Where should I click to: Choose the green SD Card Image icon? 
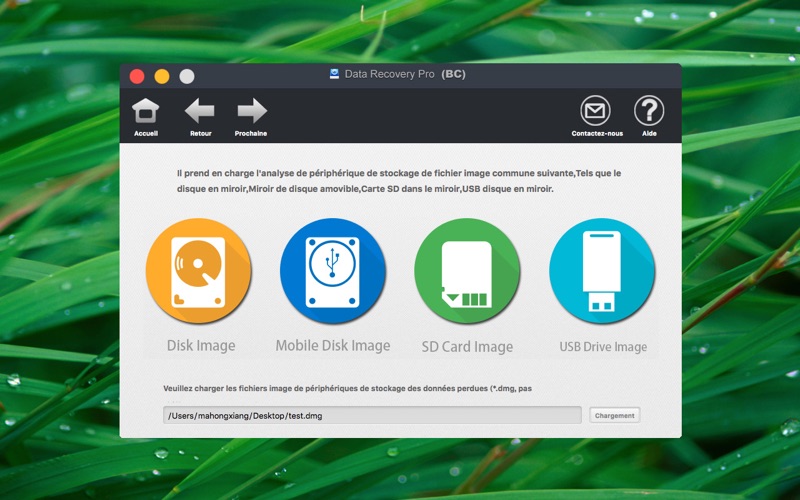[467, 271]
